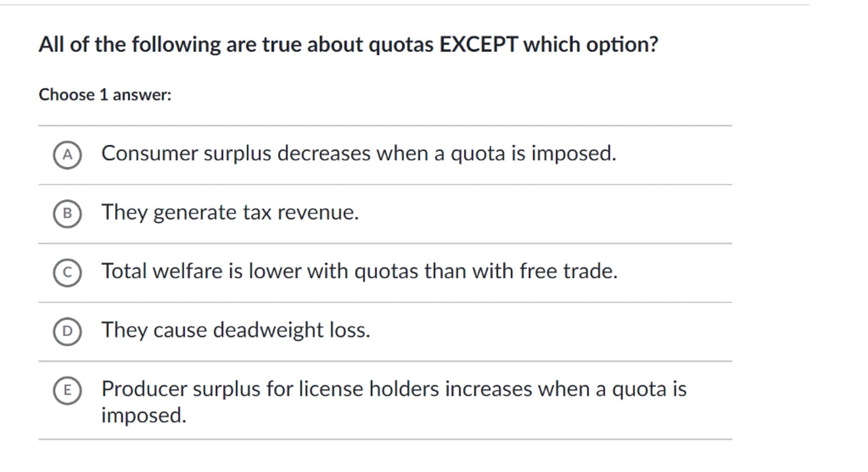Click the "They cause deadweight loss." answer text

(x=235, y=330)
